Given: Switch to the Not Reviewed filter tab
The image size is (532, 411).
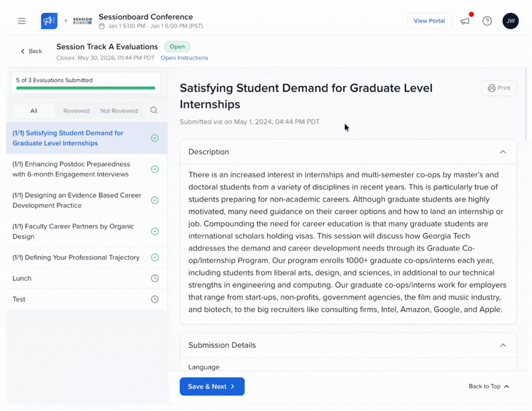Looking at the screenshot, I should click(119, 111).
